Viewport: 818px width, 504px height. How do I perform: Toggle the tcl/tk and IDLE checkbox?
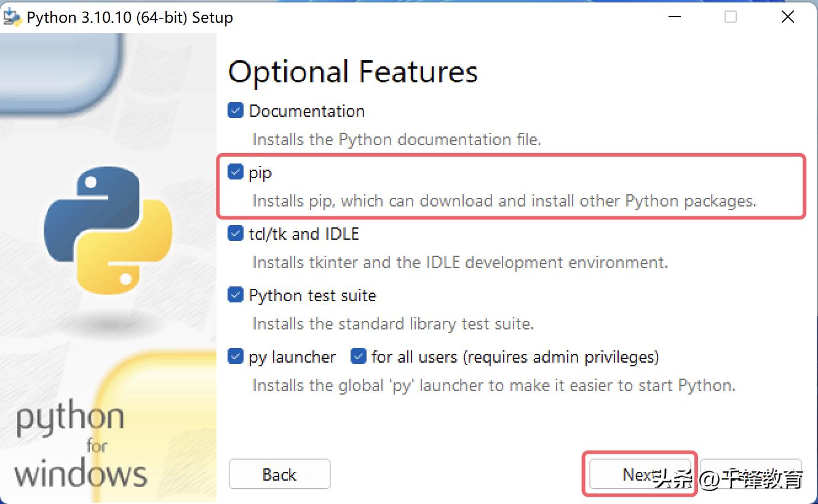click(x=235, y=233)
